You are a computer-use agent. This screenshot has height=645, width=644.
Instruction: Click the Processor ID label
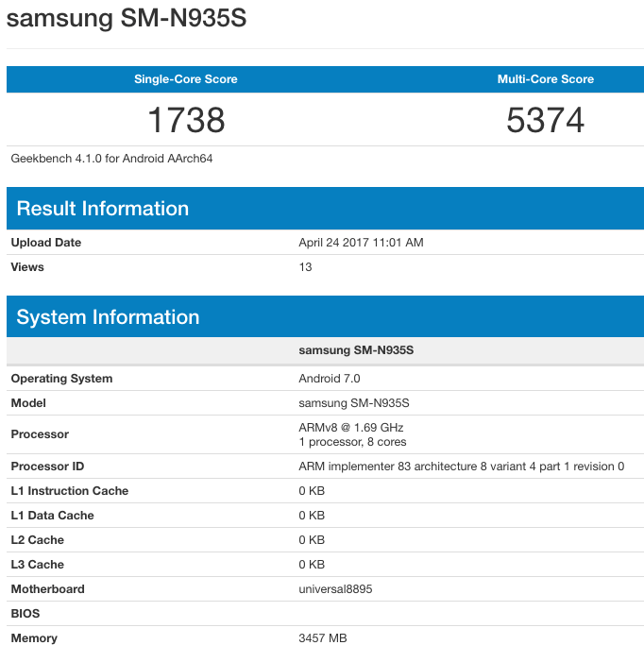tap(48, 467)
